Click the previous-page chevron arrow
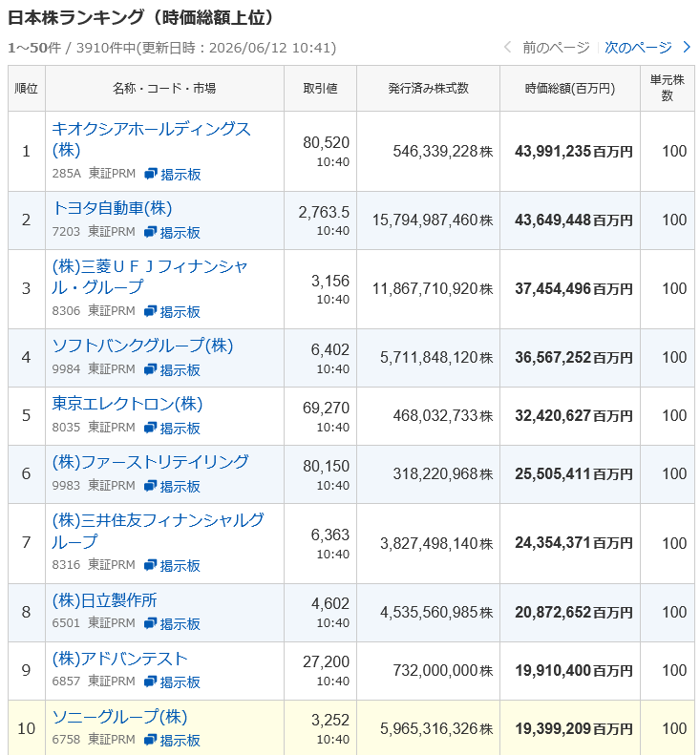This screenshot has height=755, width=700. [x=507, y=47]
